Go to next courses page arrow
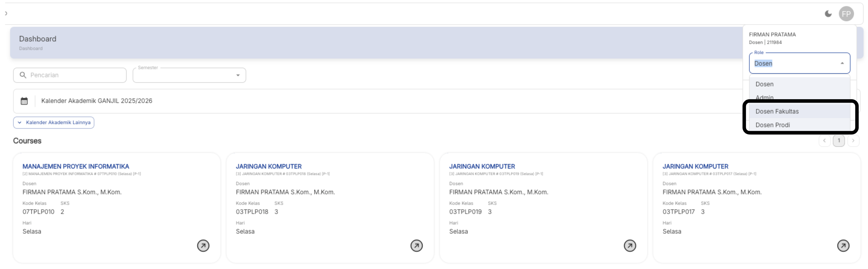Screen dimensions: 868x269 853,141
